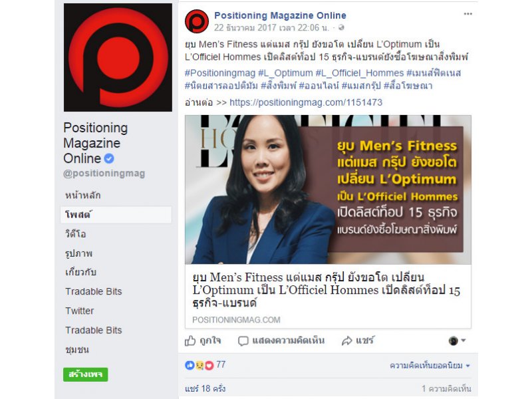This screenshot has height=399, width=532.
Task: Click the thumbs-up Like icon under the post
Action: click(190, 340)
